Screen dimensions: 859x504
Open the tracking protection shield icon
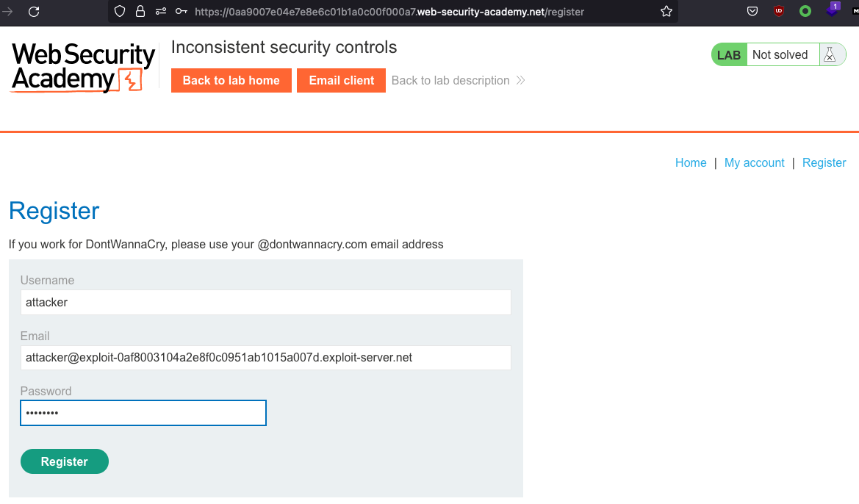pos(121,12)
